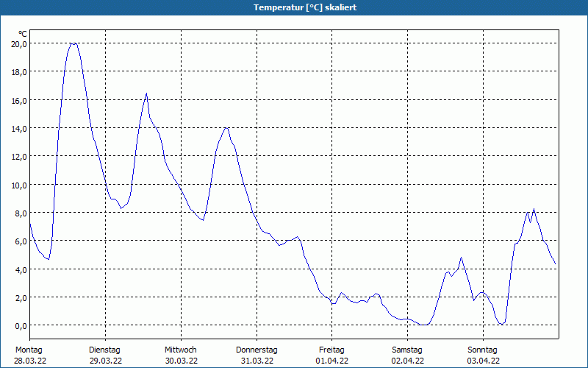The height and width of the screenshot is (368, 588).
Task: Click the 0,0 y-axis value
Action: point(20,325)
